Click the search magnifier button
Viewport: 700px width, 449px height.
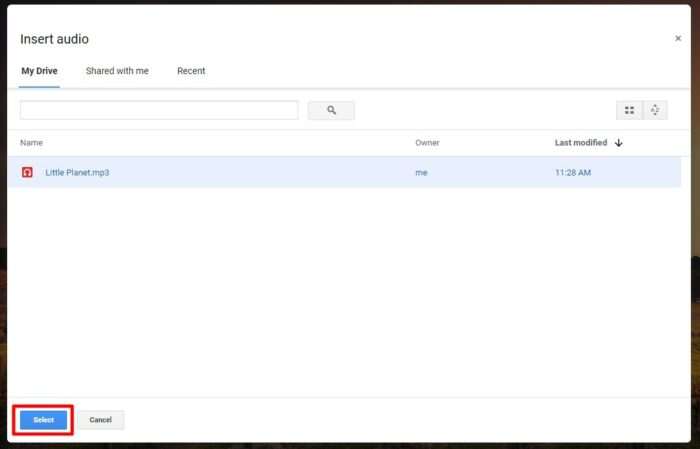click(x=331, y=110)
